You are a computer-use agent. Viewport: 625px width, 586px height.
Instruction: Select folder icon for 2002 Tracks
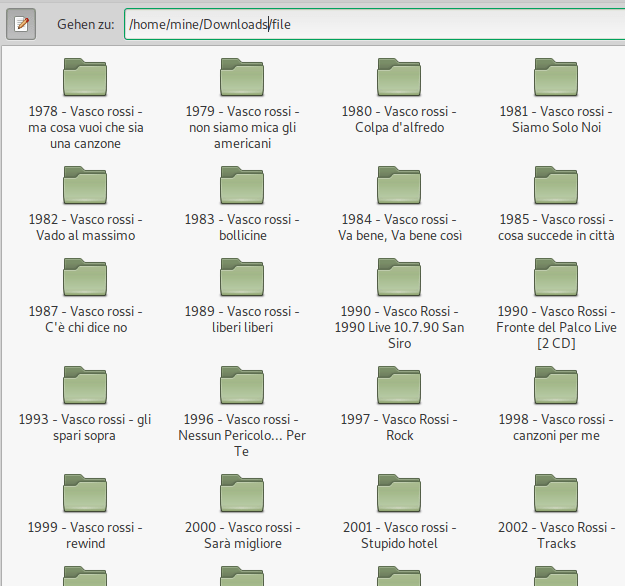(556, 493)
